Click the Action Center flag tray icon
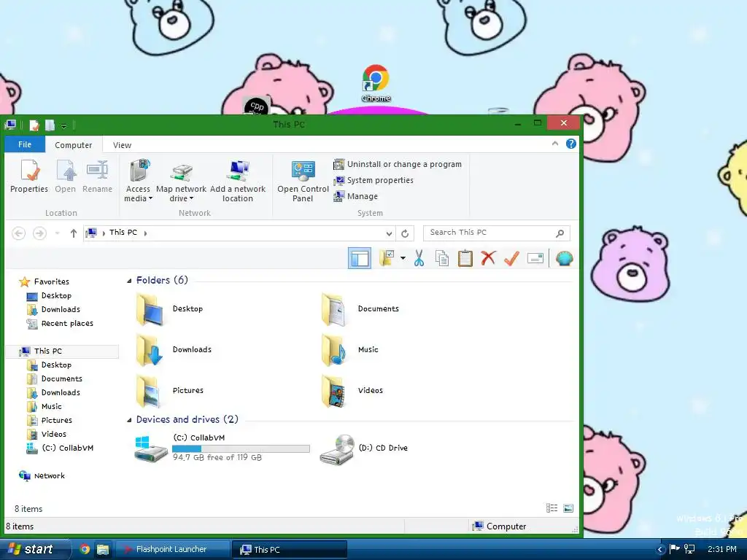Screen dimensions: 747x560 [674, 549]
